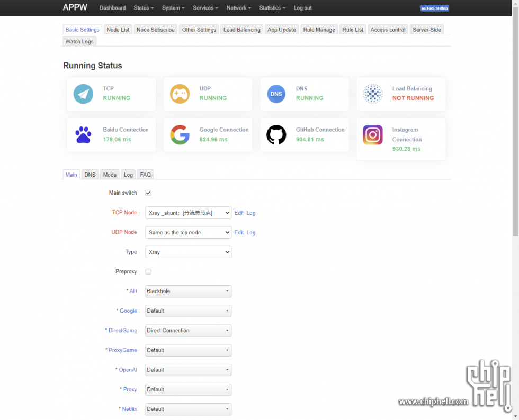
Task: Click the Instagram logo icon
Action: pos(373,134)
